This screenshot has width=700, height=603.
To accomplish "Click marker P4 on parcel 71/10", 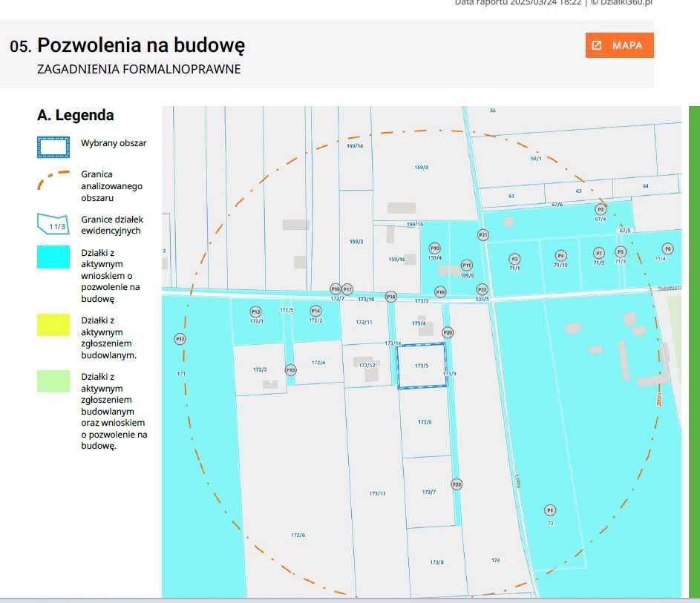I will coord(560,255).
